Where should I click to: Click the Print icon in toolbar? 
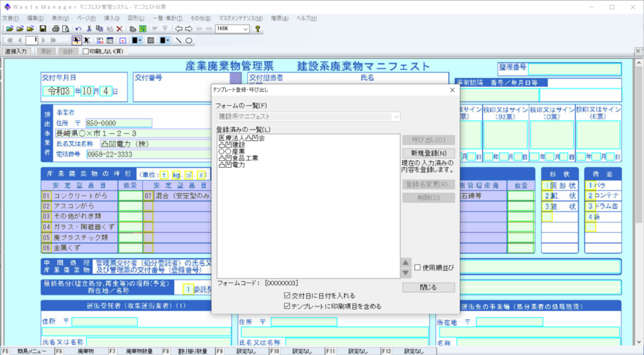[x=55, y=29]
